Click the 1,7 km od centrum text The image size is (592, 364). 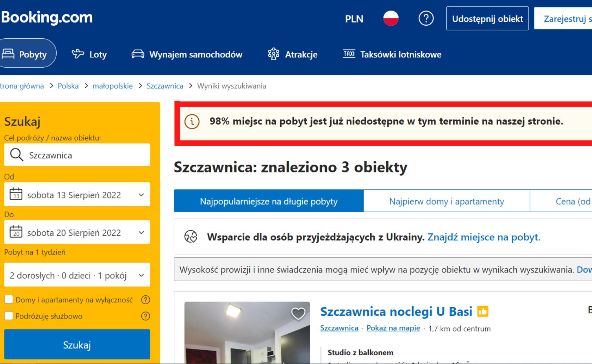click(x=459, y=328)
